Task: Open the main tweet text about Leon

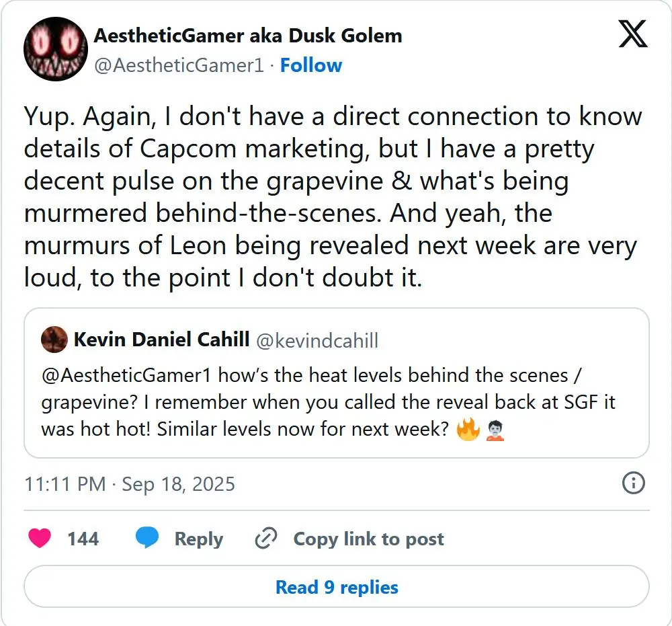Action: (x=333, y=197)
